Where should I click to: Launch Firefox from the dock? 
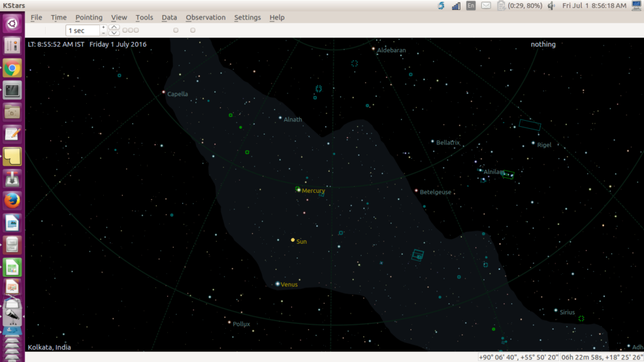pyautogui.click(x=12, y=201)
